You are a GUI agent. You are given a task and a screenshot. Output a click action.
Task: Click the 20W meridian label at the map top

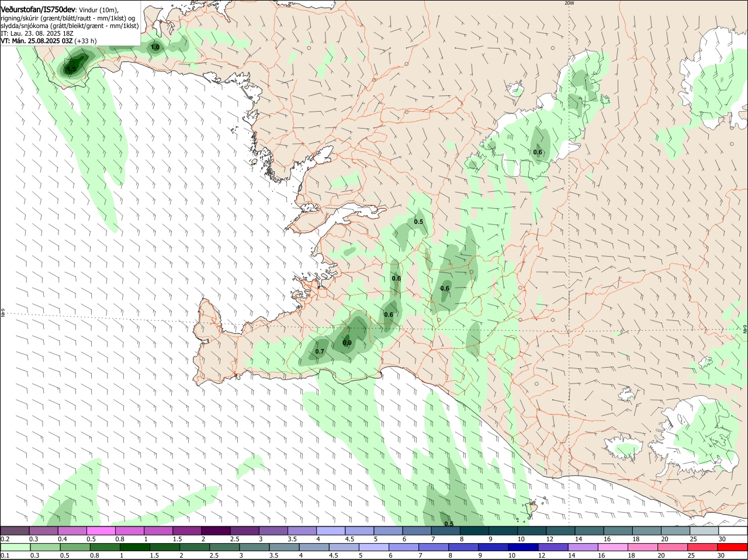click(x=570, y=3)
